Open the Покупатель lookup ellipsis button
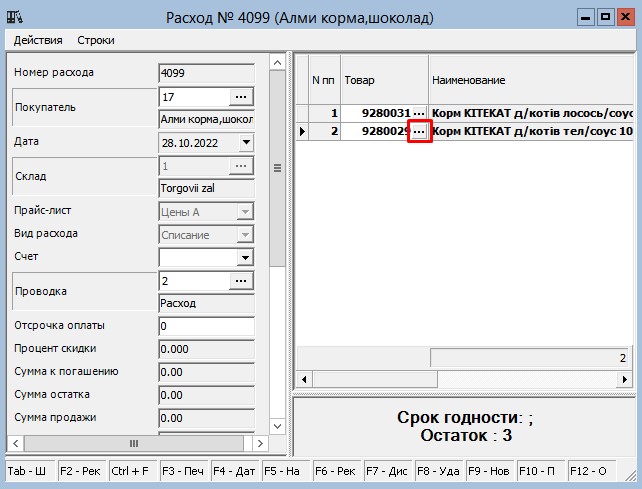 pos(242,96)
